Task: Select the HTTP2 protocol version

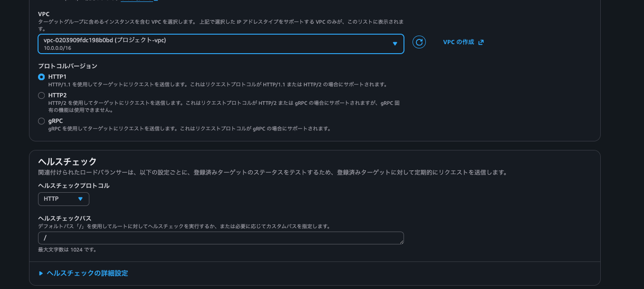Action: [41, 95]
